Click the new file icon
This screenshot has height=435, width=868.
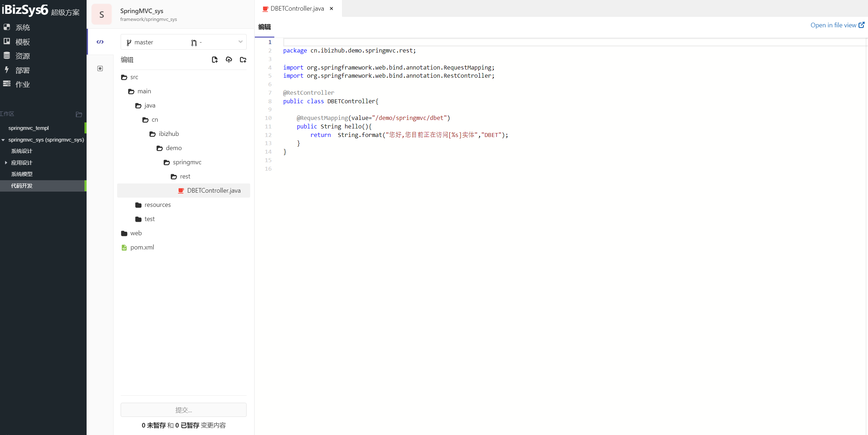tap(215, 60)
